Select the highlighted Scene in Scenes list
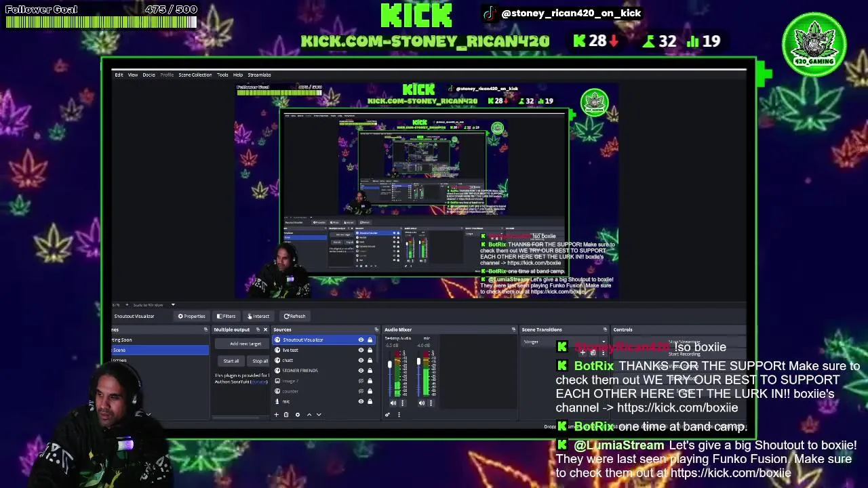This screenshot has height=488, width=868. [x=160, y=350]
